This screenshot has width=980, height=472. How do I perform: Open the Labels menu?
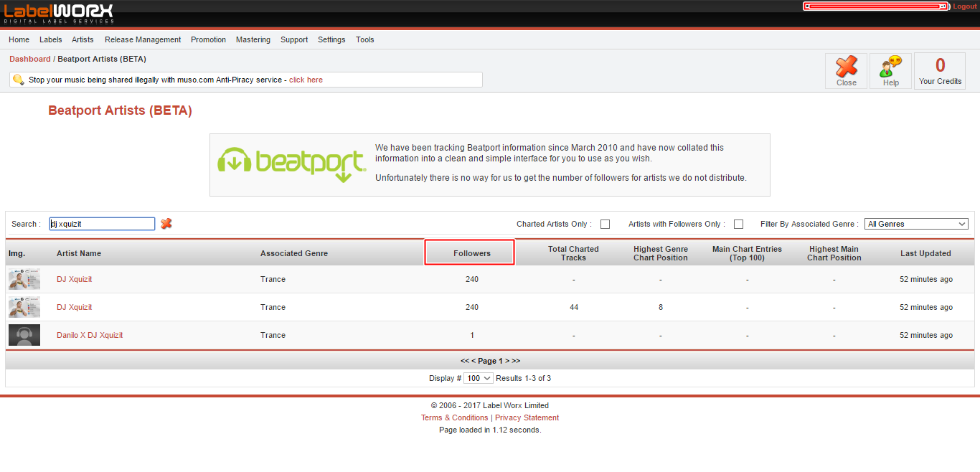(51, 39)
